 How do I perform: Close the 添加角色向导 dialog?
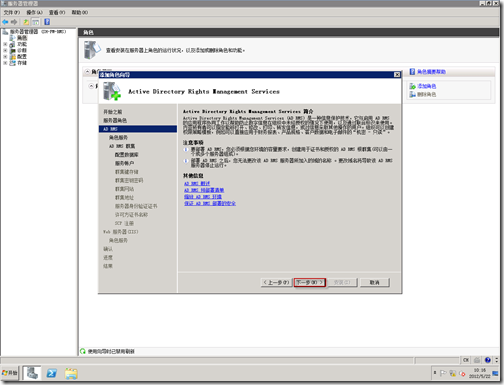tap(397, 75)
